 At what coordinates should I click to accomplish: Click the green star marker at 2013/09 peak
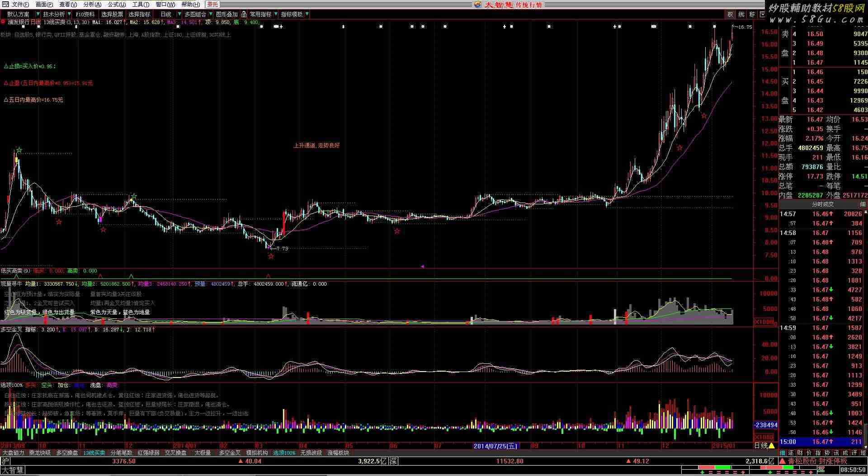[19, 150]
